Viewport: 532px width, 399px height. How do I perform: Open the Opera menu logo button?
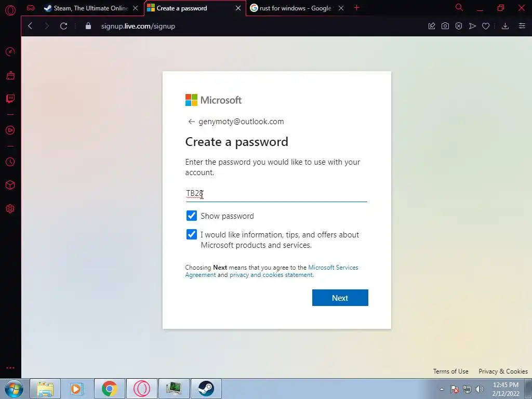pos(10,10)
